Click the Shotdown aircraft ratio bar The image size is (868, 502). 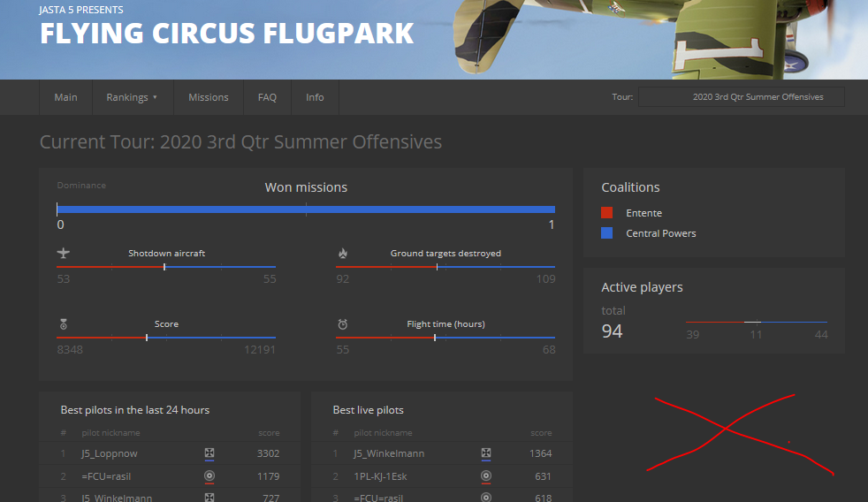tap(166, 267)
